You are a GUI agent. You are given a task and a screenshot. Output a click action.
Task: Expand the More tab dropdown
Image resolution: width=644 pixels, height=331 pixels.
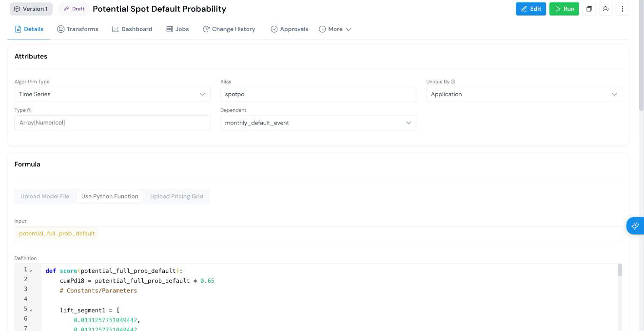335,29
